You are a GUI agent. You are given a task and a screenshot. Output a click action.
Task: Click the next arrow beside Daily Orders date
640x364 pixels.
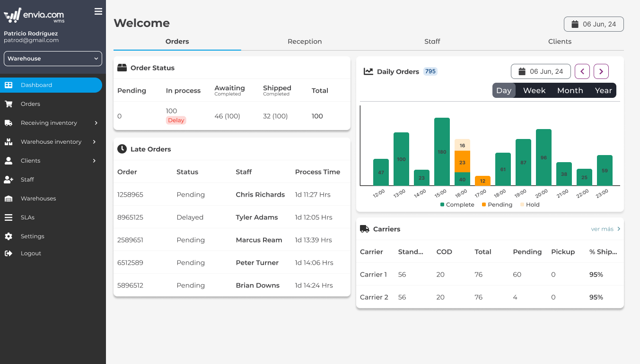pyautogui.click(x=601, y=71)
